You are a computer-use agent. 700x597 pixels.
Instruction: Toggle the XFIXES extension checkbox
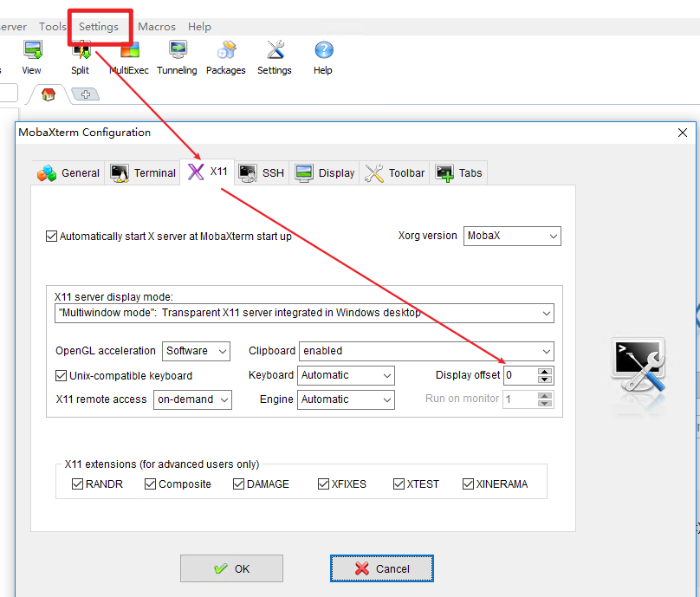point(323,484)
